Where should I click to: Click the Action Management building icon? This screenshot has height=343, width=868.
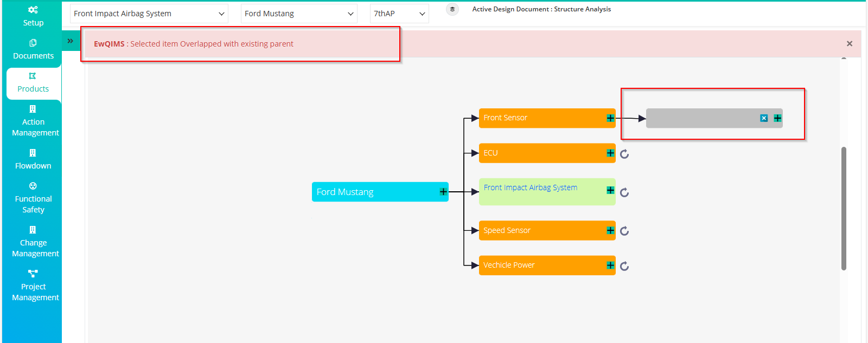(x=33, y=109)
